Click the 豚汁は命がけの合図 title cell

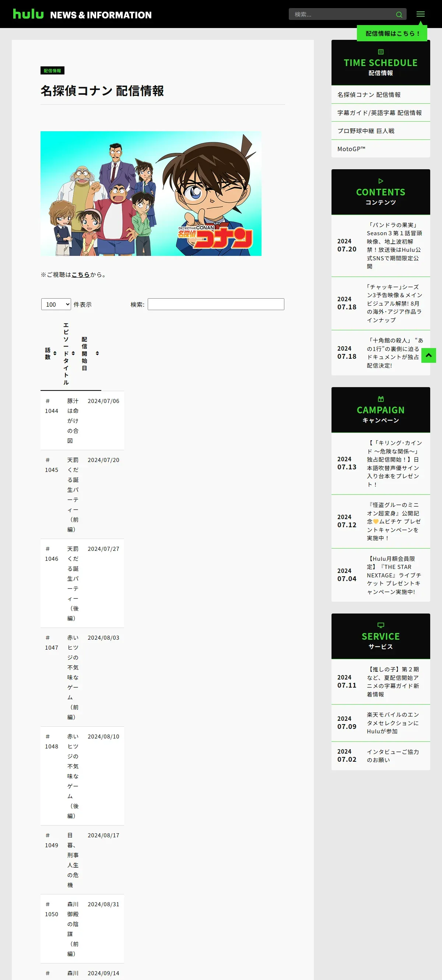[x=73, y=421]
